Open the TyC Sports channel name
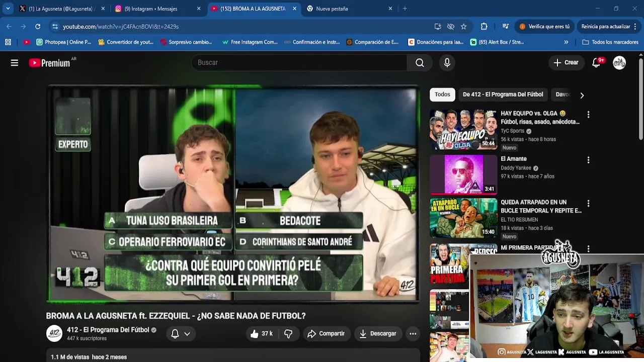 pos(512,131)
